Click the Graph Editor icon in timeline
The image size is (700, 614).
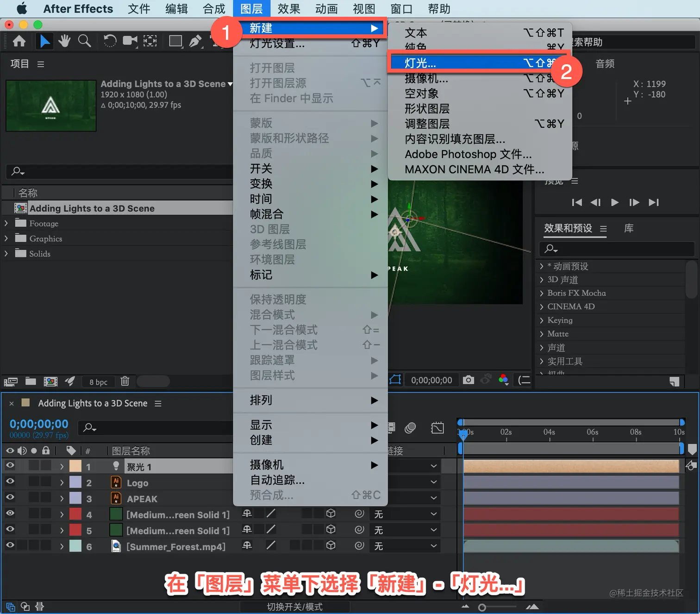pos(437,428)
